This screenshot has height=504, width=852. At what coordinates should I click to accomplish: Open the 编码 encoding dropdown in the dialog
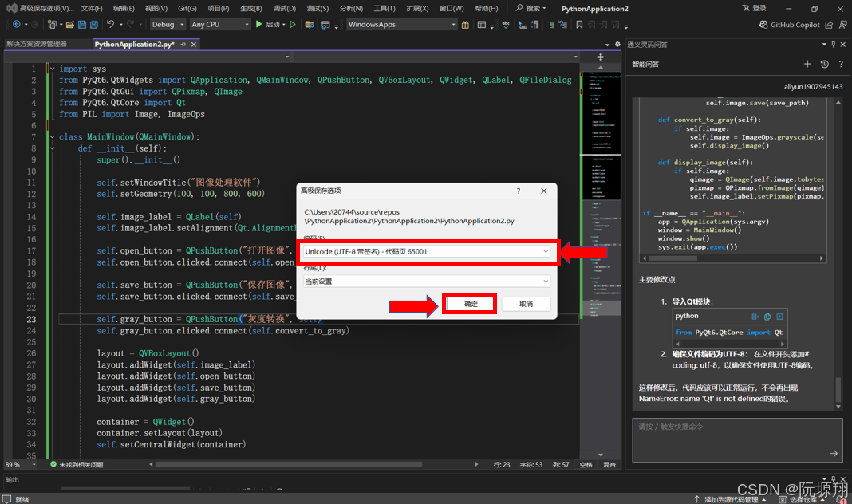tap(427, 251)
